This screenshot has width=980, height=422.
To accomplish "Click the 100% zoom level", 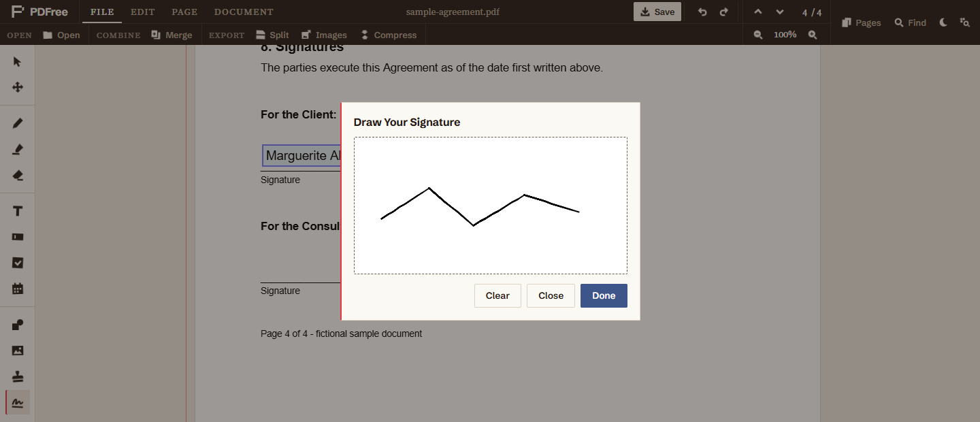I will (785, 35).
